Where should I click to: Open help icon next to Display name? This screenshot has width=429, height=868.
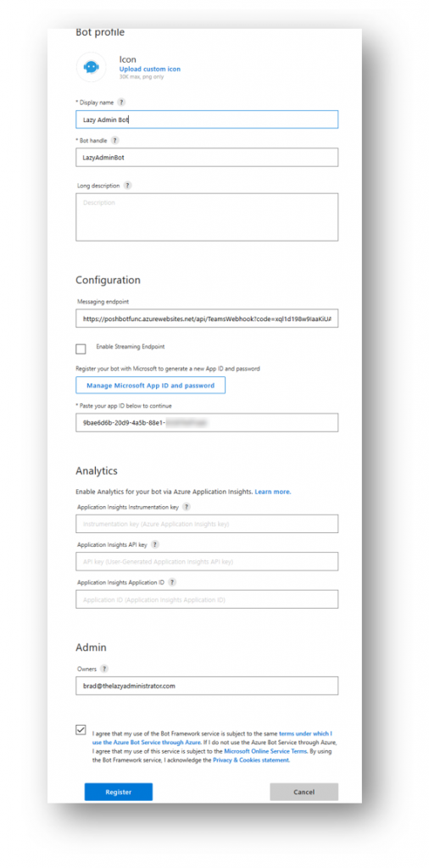121,103
